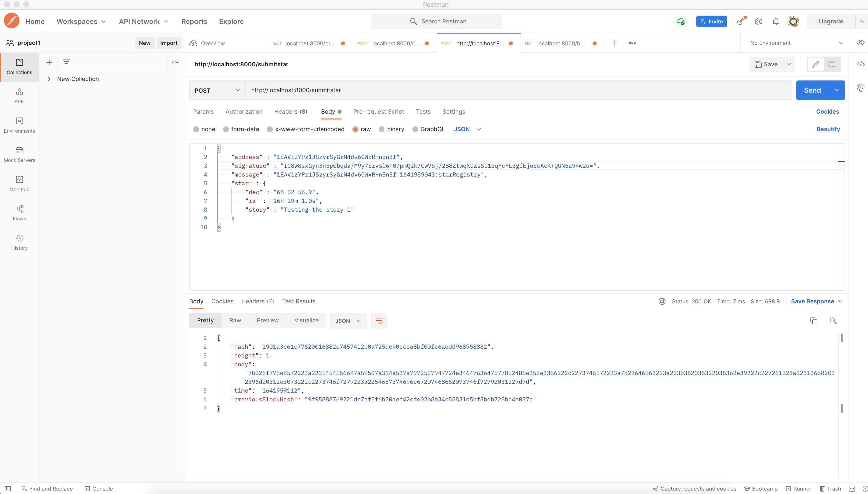Open the Tests tab
The image size is (868, 494).
pos(423,112)
